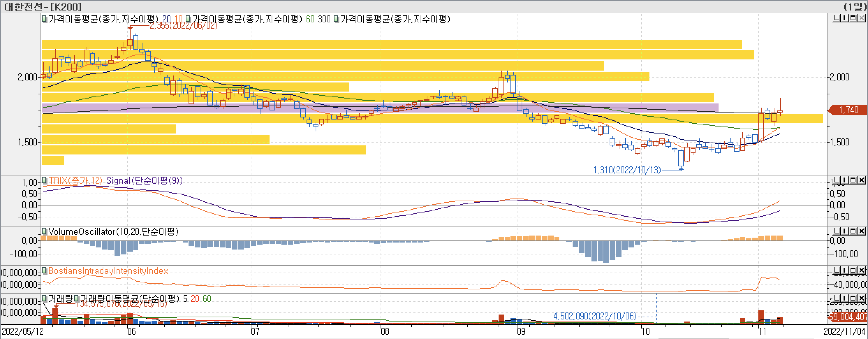Click the L-shaped icon in VolumeOscillator panel
This screenshot has height=339, width=868.
(x=837, y=231)
